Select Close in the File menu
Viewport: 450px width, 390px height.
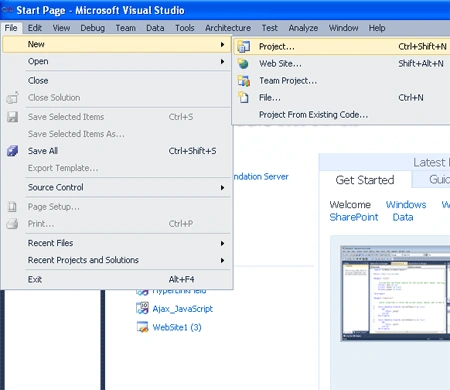coord(117,80)
